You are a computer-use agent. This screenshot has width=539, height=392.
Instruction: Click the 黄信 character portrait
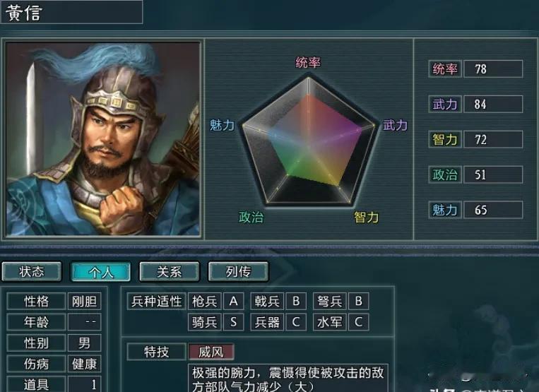pyautogui.click(x=102, y=139)
